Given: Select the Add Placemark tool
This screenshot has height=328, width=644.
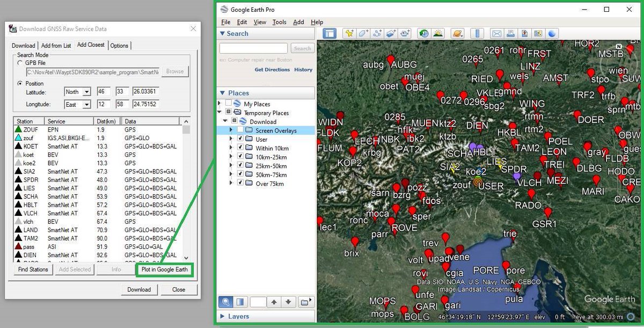Looking at the screenshot, I should [x=349, y=33].
